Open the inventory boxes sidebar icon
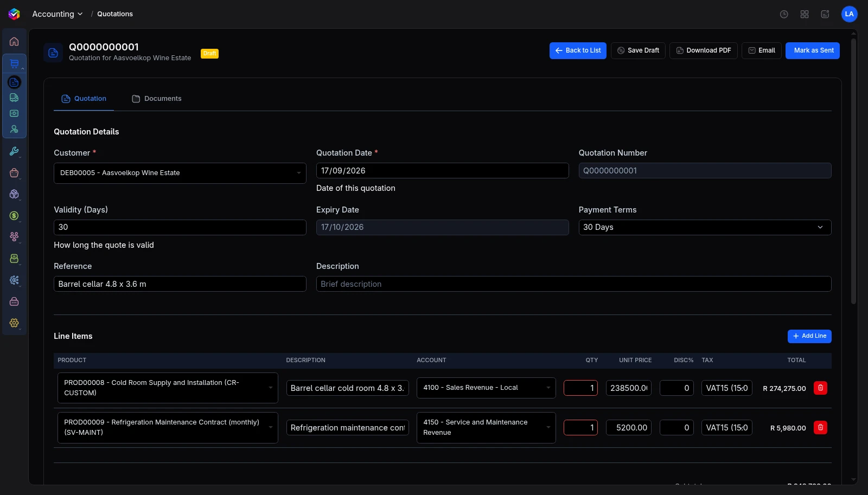Screen dimensions: 868x495 point(14,194)
